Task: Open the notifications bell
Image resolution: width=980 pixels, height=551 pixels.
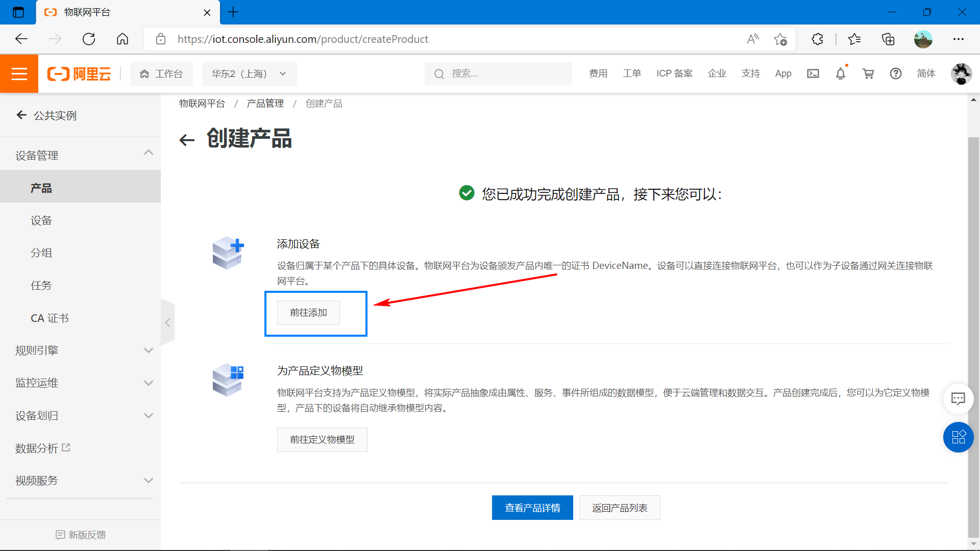Action: pos(841,74)
